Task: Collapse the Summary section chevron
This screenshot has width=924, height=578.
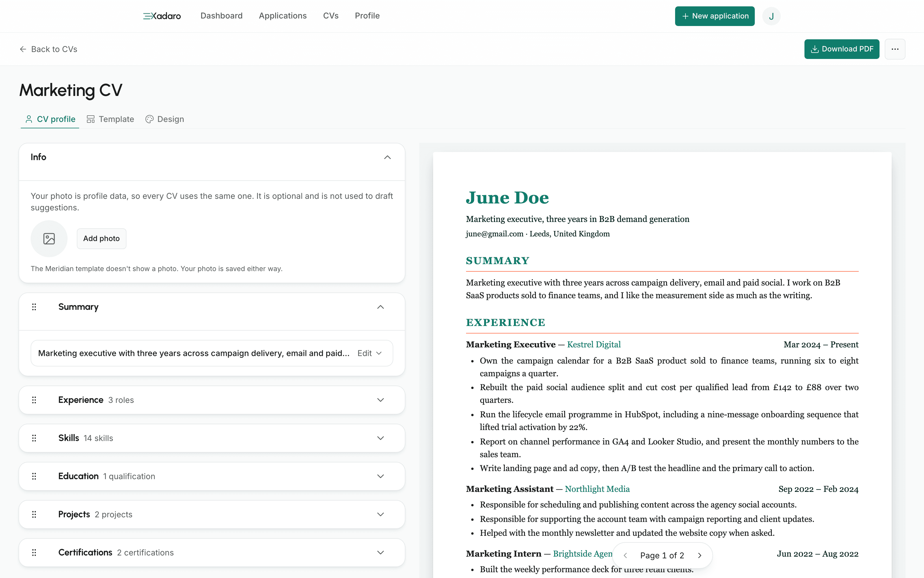Action: point(380,307)
